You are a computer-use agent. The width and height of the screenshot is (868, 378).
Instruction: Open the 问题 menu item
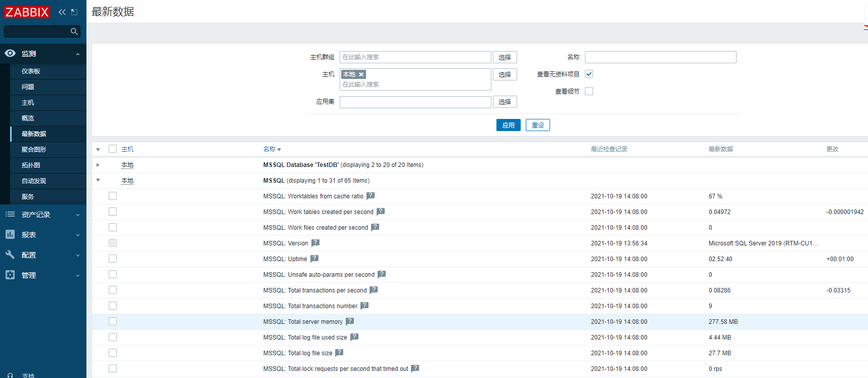click(28, 87)
